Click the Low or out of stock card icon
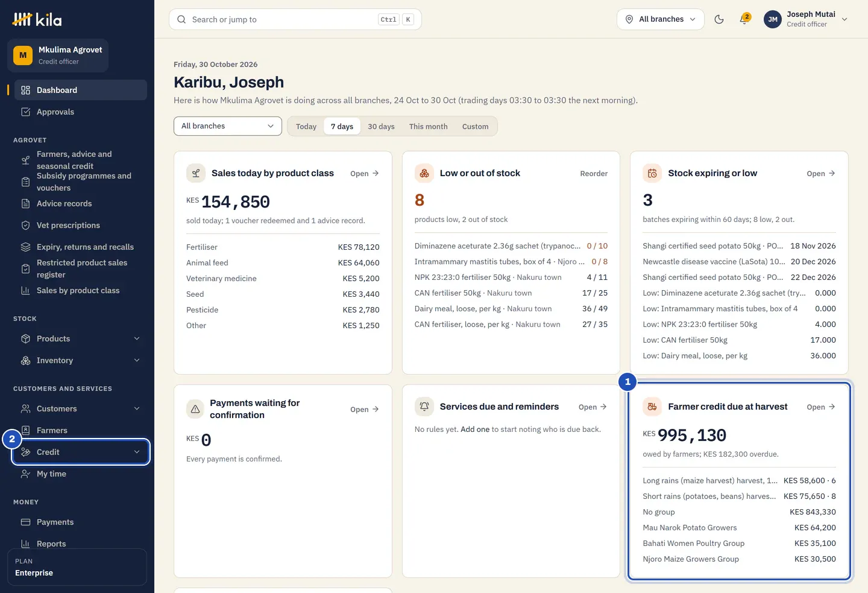Viewport: 868px width, 593px height. [424, 173]
